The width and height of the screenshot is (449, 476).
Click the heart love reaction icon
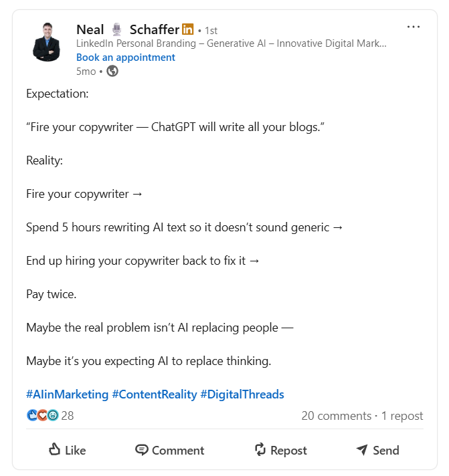42,415
